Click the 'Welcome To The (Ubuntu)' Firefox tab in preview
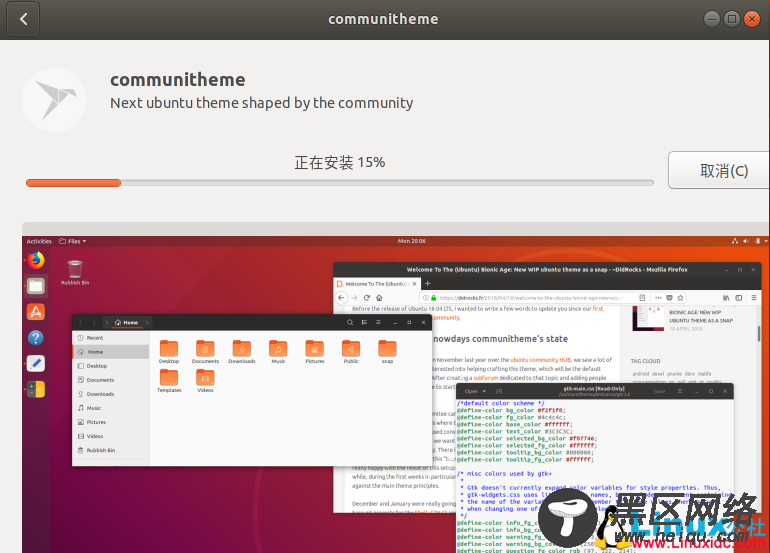Image resolution: width=770 pixels, height=553 pixels. [377, 284]
